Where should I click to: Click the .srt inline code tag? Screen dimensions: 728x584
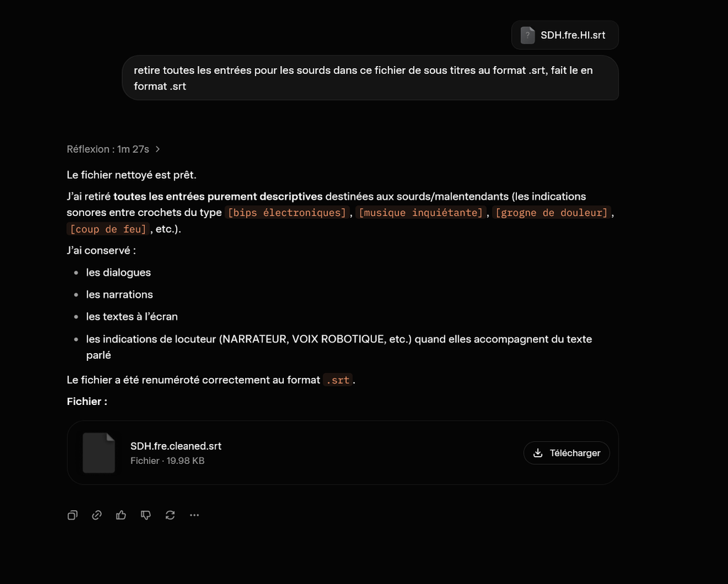click(338, 380)
